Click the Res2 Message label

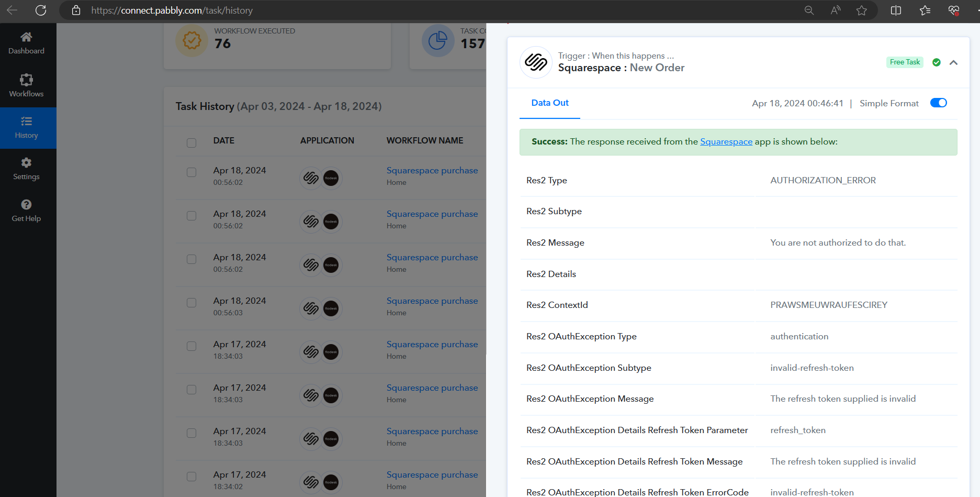click(x=555, y=243)
